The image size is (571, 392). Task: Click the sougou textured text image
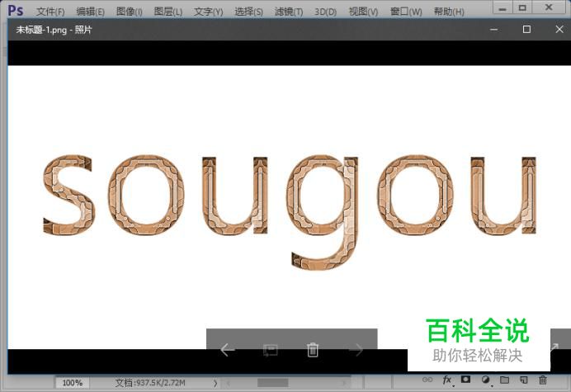coord(290,213)
